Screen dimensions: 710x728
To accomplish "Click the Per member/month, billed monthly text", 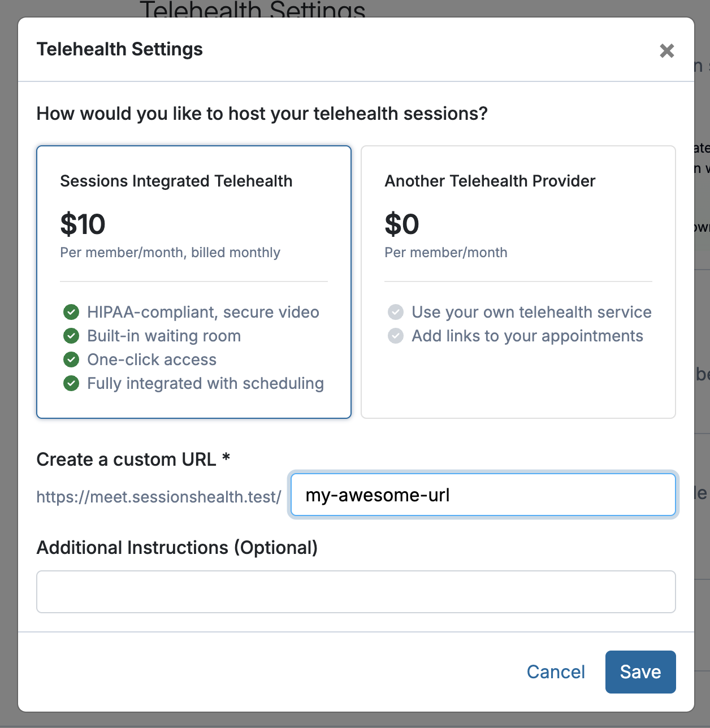I will point(170,253).
